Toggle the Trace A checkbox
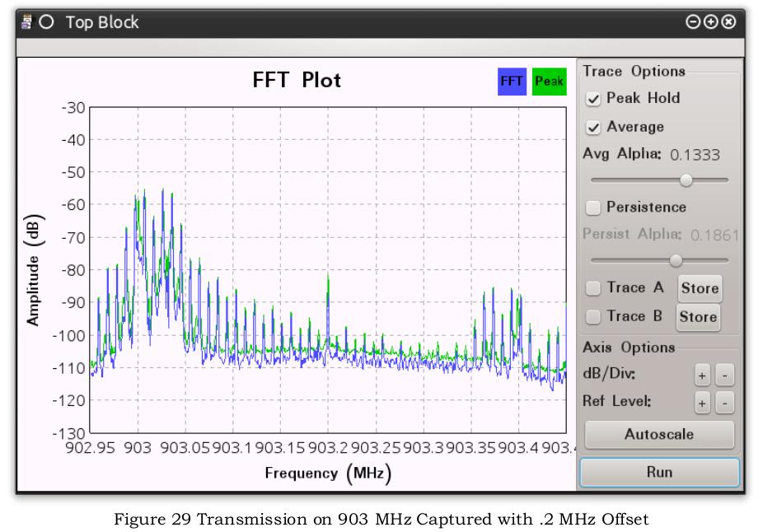 pos(592,288)
